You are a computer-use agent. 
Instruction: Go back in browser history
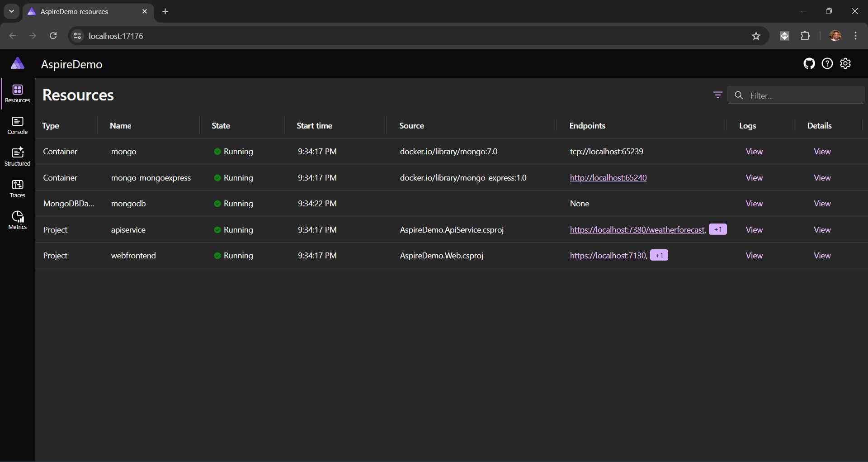point(13,36)
